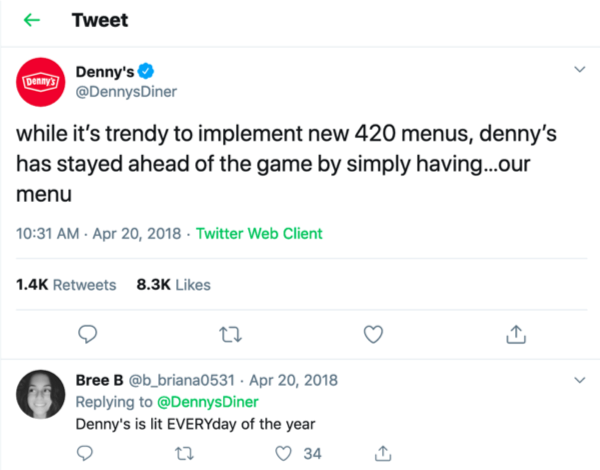600x470 pixels.
Task: Reply to the Denny's tweet
Action: tap(88, 333)
